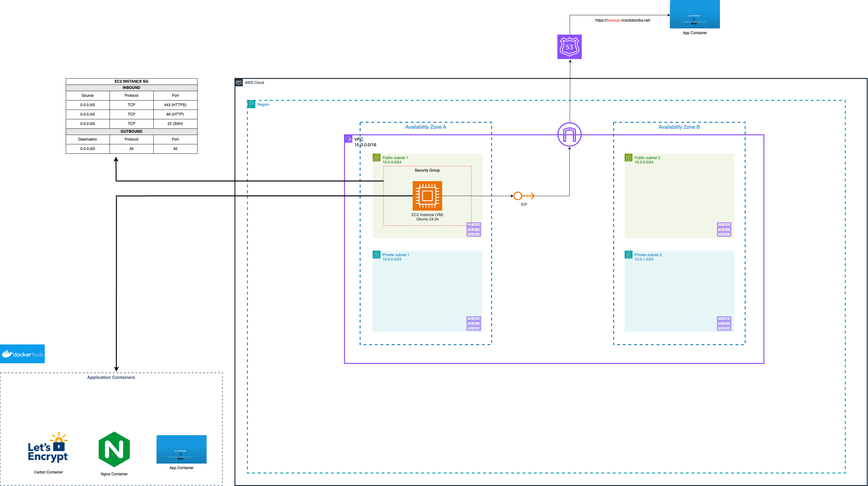Screen dimensions: 868x486
Task: Click route table icon in Private subnet 2
Action: 724,323
